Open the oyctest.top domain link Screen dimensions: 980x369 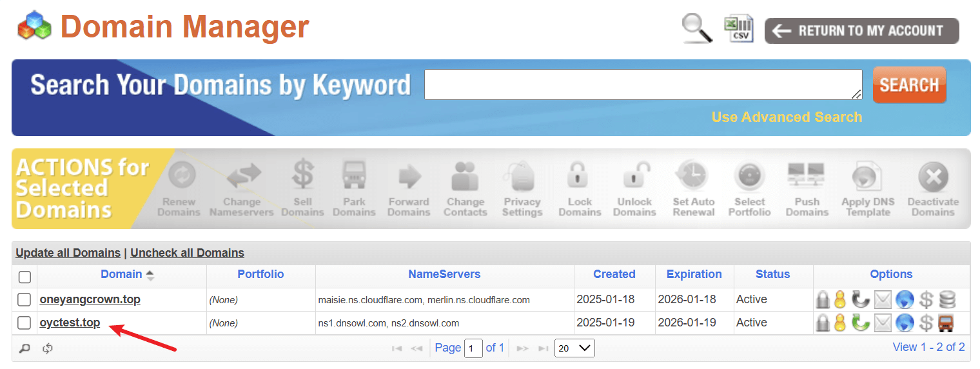pyautogui.click(x=70, y=323)
